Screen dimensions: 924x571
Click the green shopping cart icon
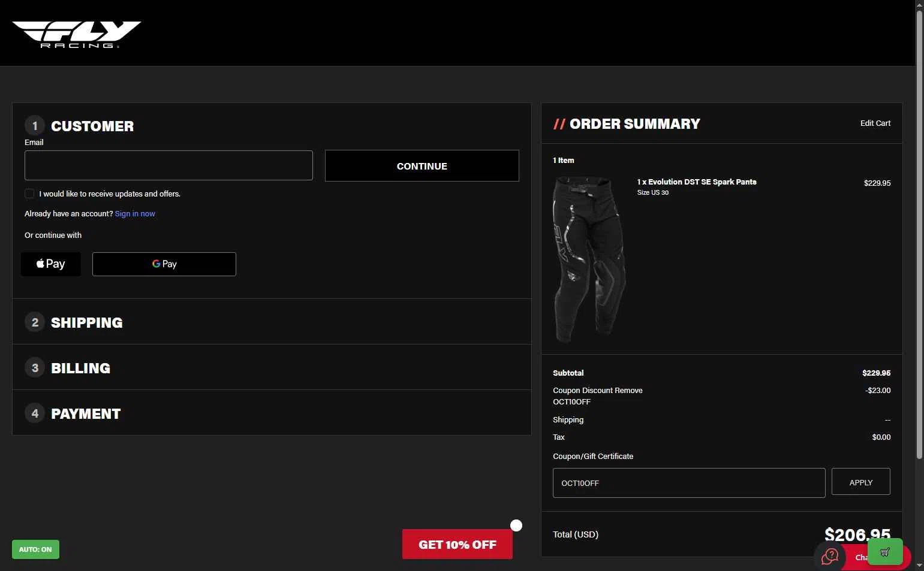[x=885, y=552]
